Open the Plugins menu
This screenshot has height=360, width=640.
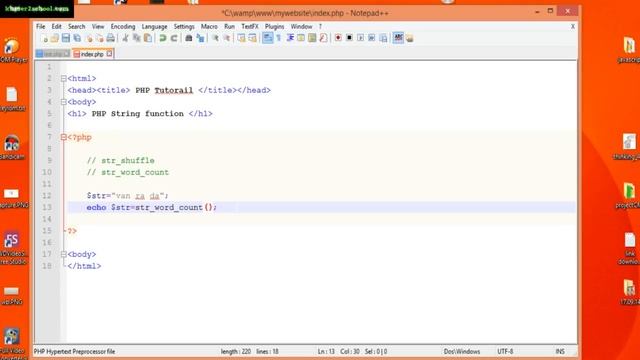[274, 27]
